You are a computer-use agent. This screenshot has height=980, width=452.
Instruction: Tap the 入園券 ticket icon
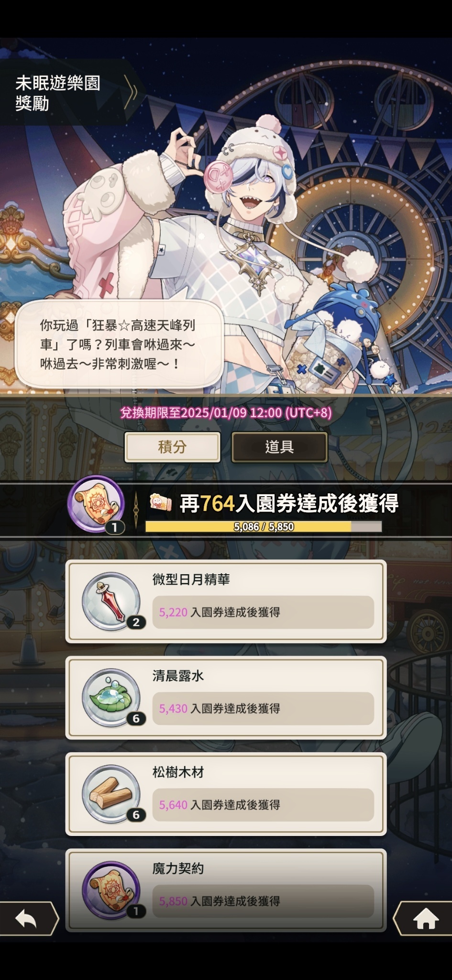pos(161,502)
